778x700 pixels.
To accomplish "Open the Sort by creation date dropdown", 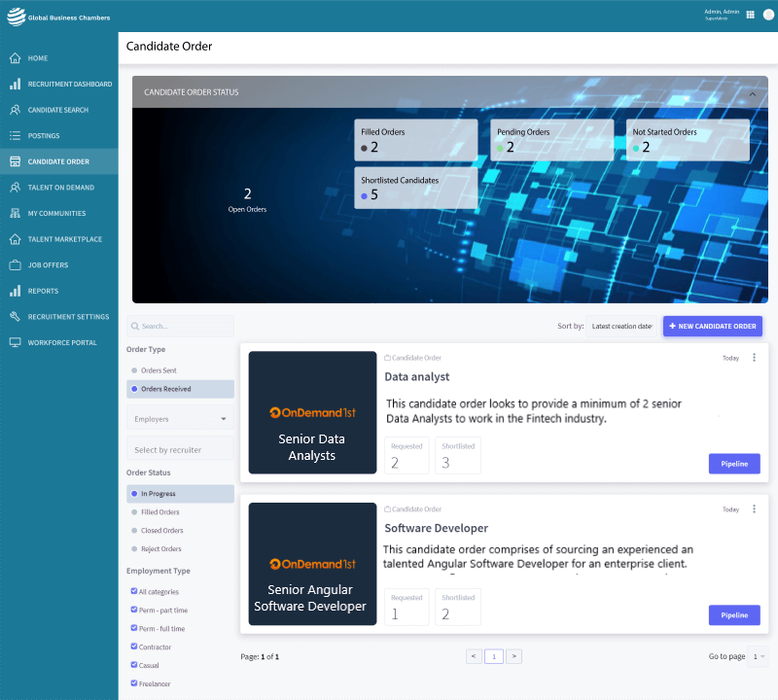I will (x=621, y=327).
